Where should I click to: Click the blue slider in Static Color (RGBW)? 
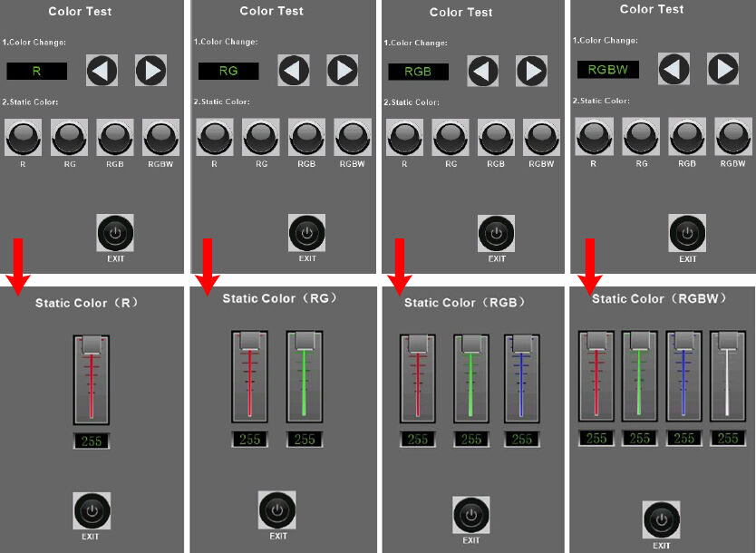pyautogui.click(x=683, y=375)
